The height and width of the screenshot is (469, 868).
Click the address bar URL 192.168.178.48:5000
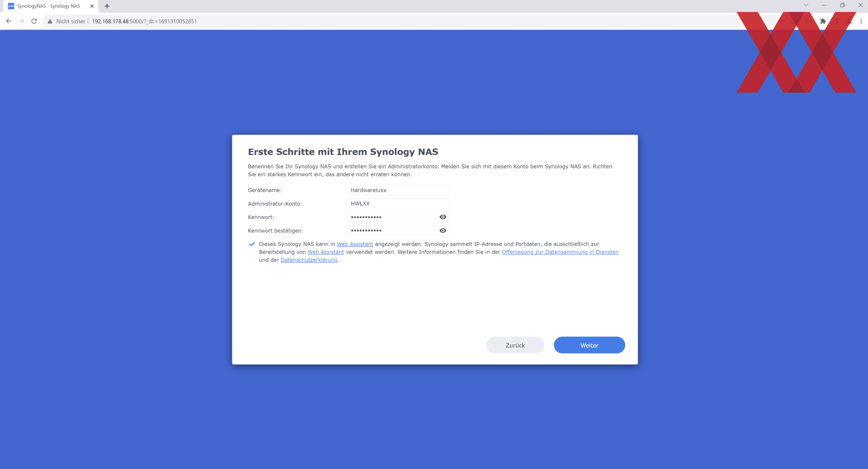(x=144, y=21)
